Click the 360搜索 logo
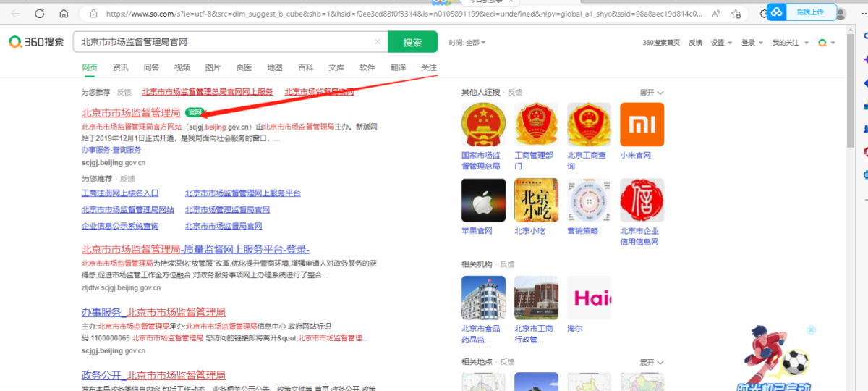This screenshot has height=391, width=868. click(37, 43)
